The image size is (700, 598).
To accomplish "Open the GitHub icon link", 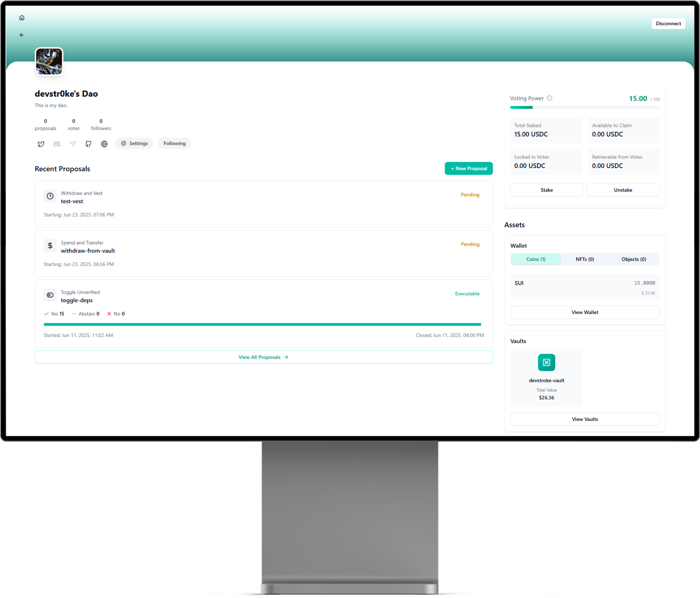I will pyautogui.click(x=89, y=144).
